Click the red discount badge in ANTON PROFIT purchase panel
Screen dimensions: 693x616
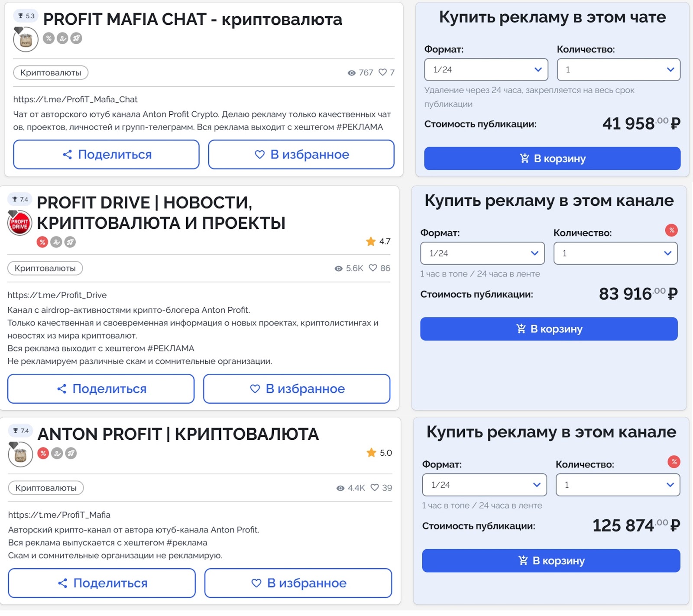[674, 462]
